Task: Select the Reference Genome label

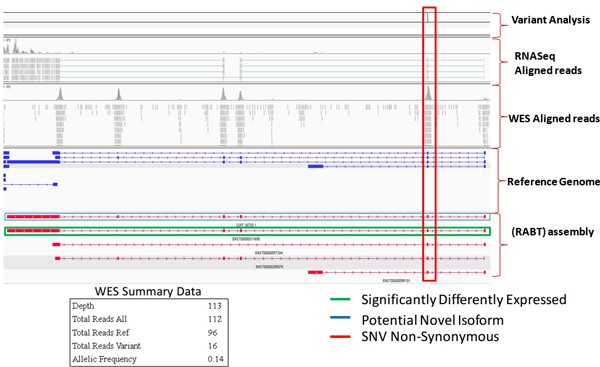Action: tap(553, 182)
